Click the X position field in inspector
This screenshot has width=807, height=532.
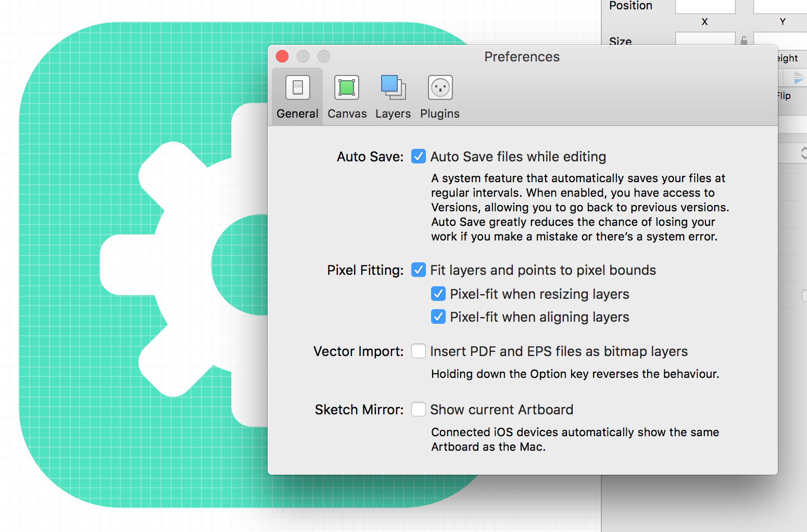click(x=705, y=6)
